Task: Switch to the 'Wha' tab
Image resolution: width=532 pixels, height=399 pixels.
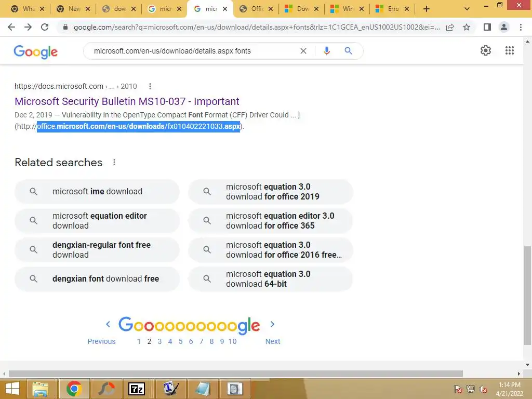Action: pos(28,9)
